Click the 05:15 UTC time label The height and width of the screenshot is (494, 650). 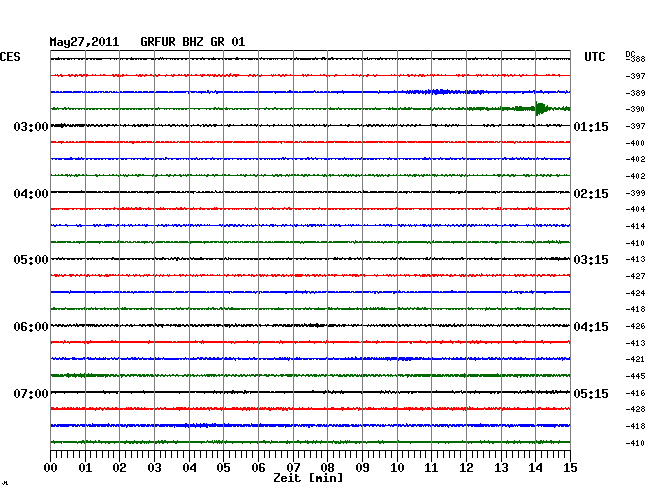[x=591, y=393]
